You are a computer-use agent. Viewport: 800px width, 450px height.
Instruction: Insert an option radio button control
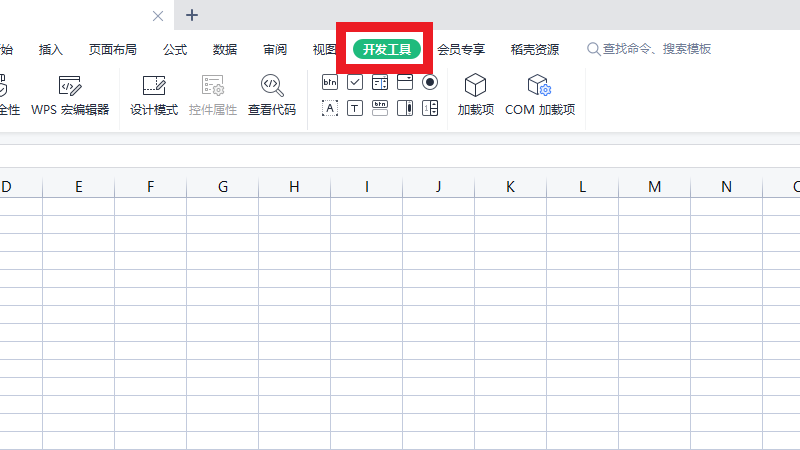(430, 82)
